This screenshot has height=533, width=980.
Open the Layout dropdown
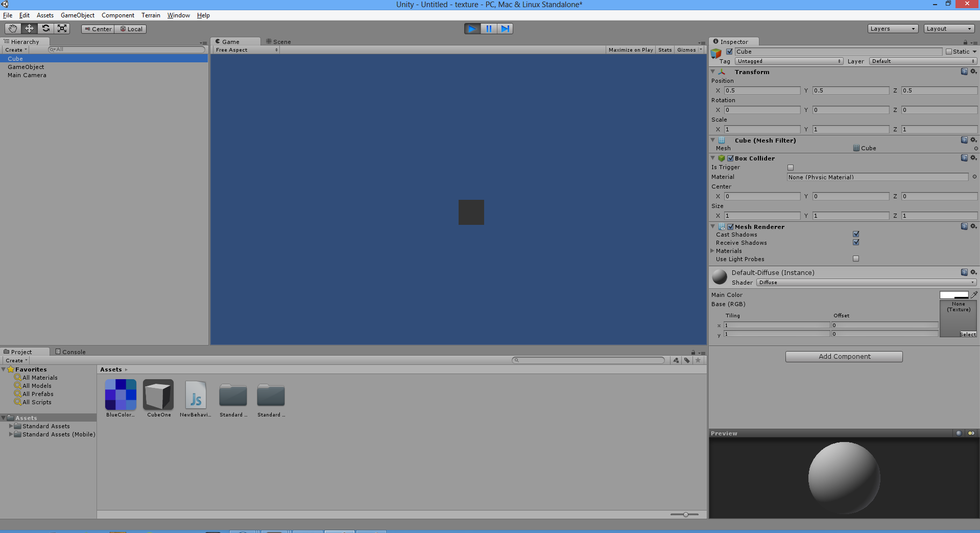(x=949, y=29)
